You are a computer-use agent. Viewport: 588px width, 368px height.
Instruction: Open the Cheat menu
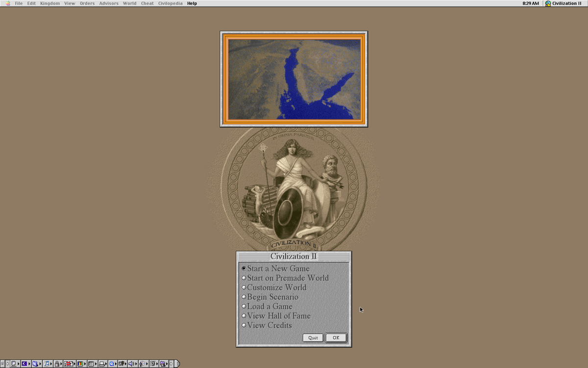click(x=147, y=3)
